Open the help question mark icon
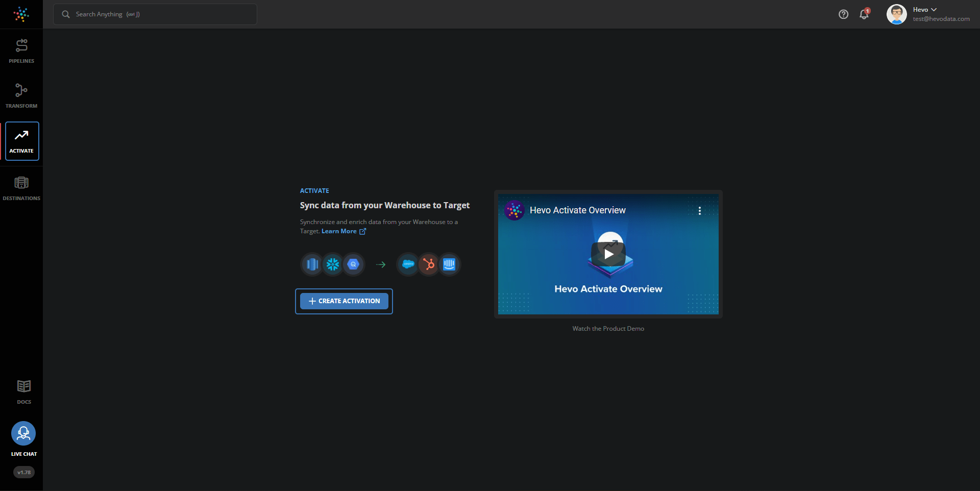980x491 pixels. click(843, 14)
